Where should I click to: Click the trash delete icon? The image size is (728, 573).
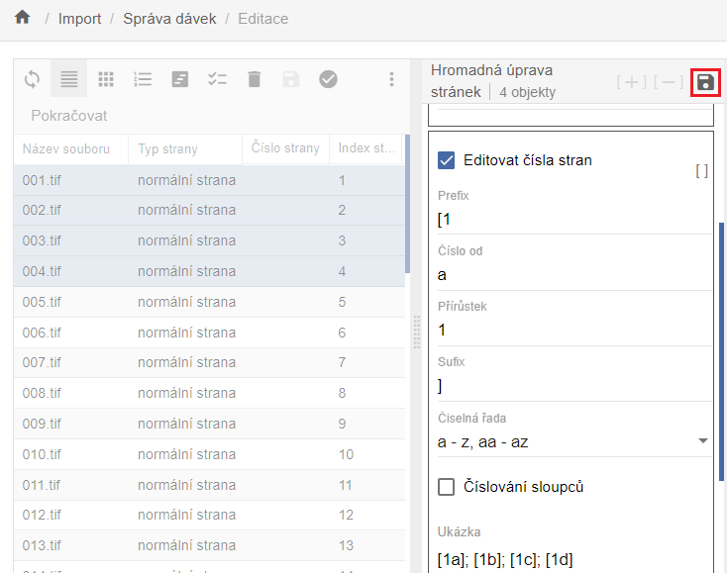(255, 79)
